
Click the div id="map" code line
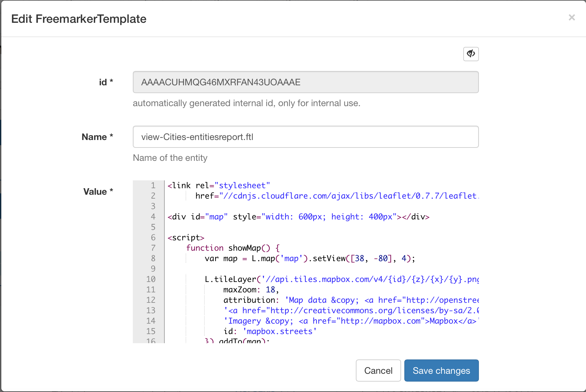click(298, 217)
